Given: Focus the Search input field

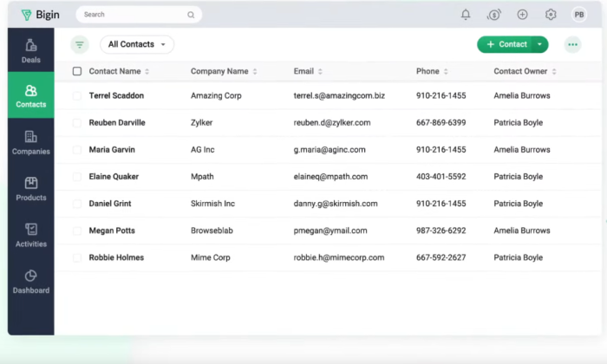Looking at the screenshot, I should [134, 15].
